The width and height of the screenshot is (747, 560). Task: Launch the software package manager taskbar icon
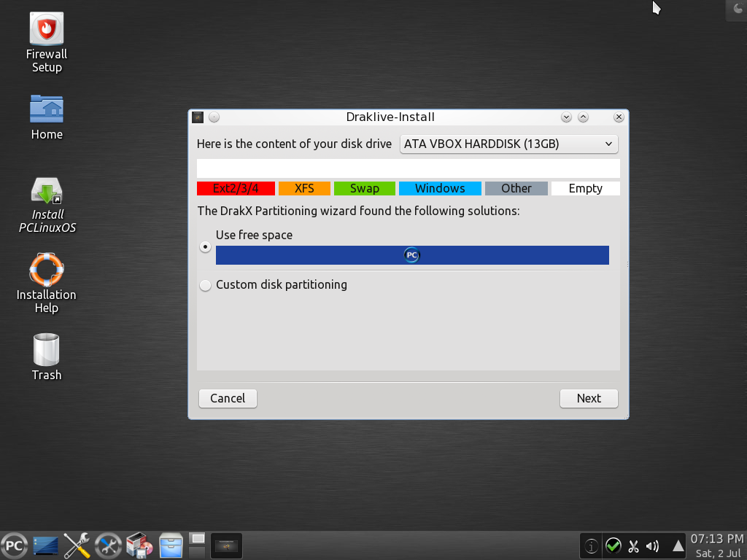(x=139, y=545)
